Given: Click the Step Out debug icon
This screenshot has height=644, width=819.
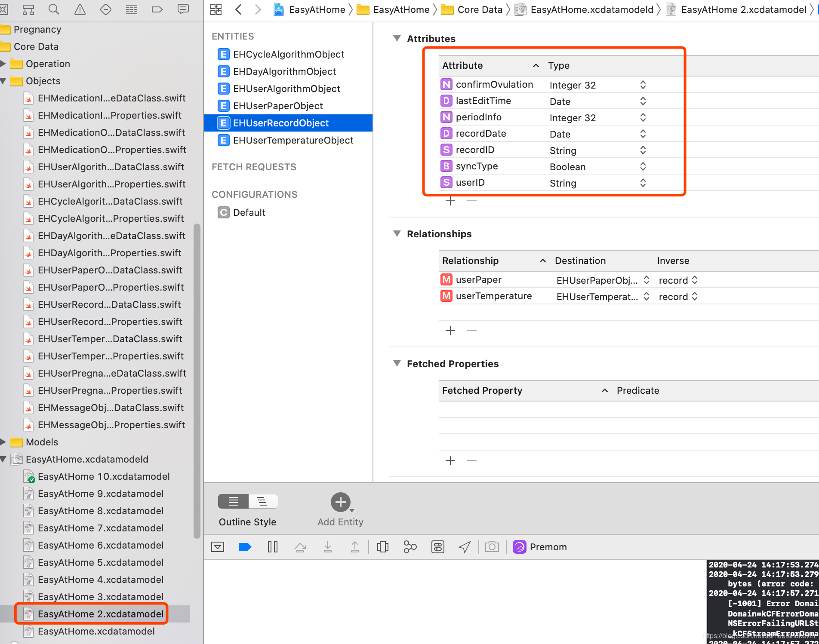Looking at the screenshot, I should coord(355,547).
